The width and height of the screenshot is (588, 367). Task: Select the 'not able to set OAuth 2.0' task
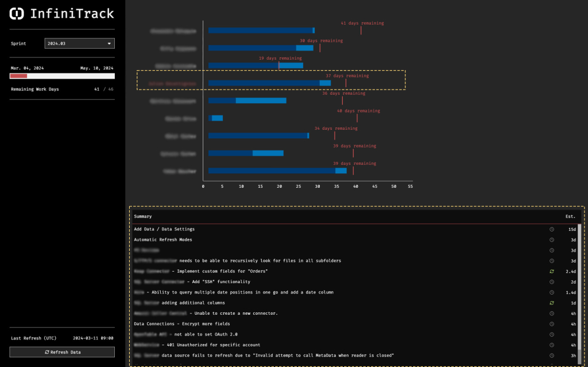(355, 334)
